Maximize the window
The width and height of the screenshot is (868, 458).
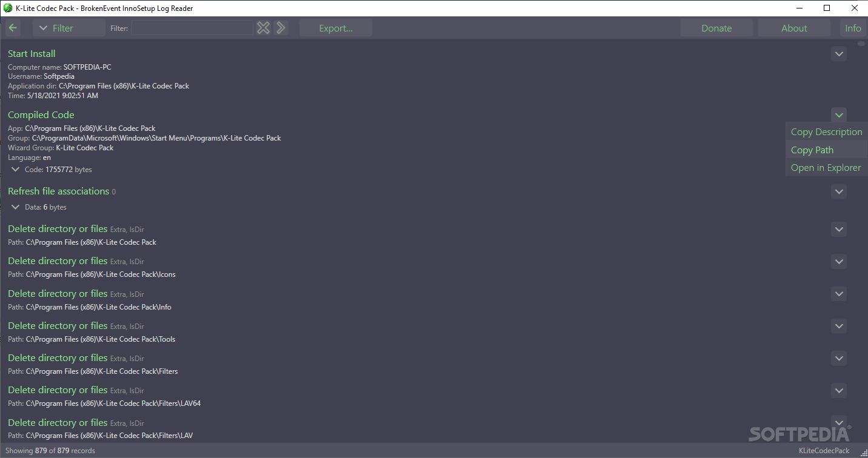(827, 8)
